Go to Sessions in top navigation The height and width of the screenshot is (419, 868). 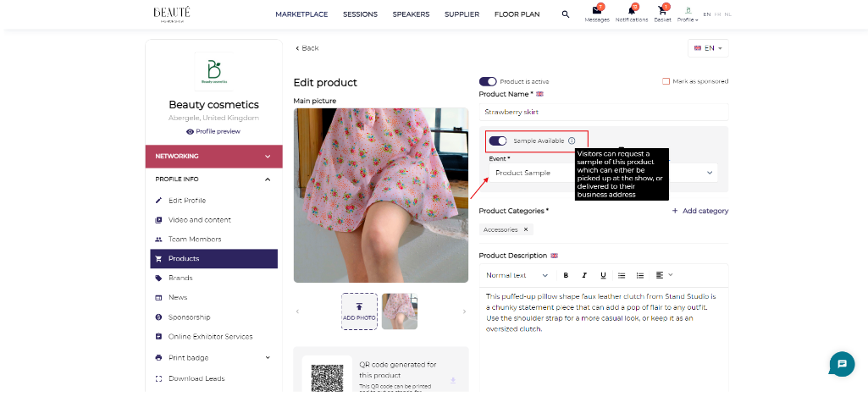coord(361,14)
